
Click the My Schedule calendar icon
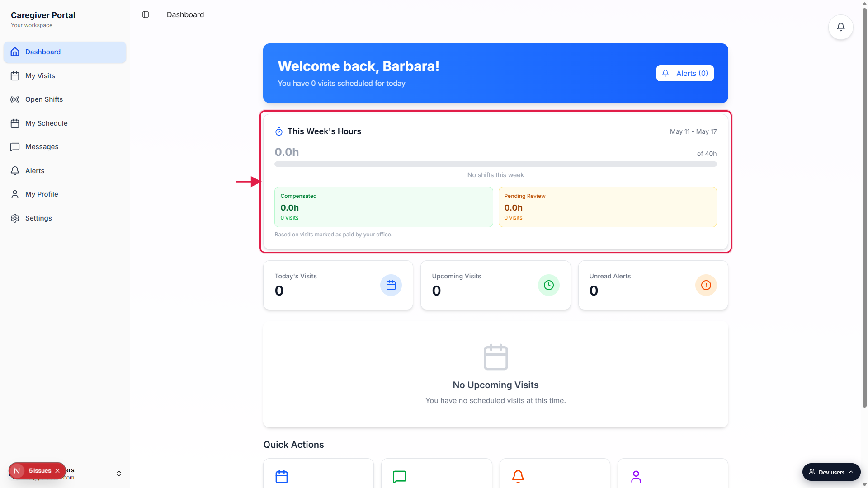tap(15, 123)
